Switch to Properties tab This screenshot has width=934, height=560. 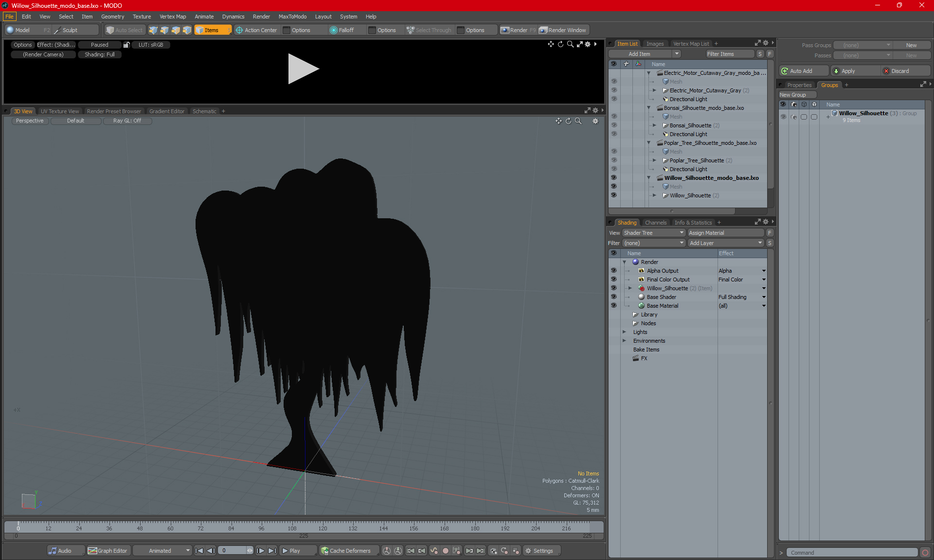point(799,85)
